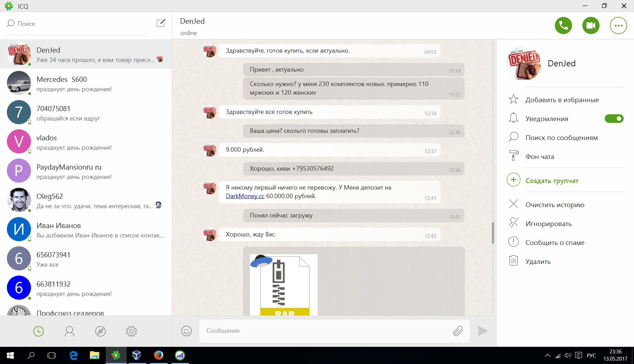This screenshot has height=364, width=634.
Task: Open chat with PaydayMansionru ru
Action: (86, 171)
